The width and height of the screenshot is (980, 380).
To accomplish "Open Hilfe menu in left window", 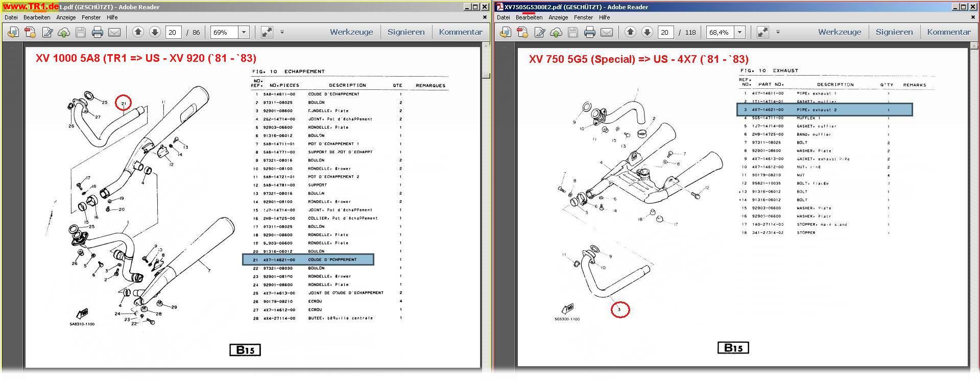I will coord(112,17).
